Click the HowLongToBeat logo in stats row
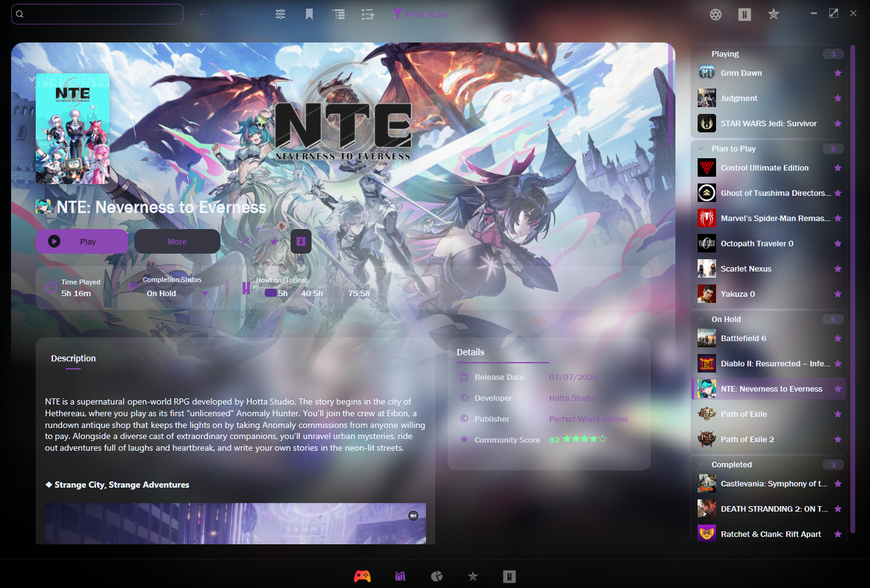Viewport: 870px width, 588px height. click(x=246, y=288)
